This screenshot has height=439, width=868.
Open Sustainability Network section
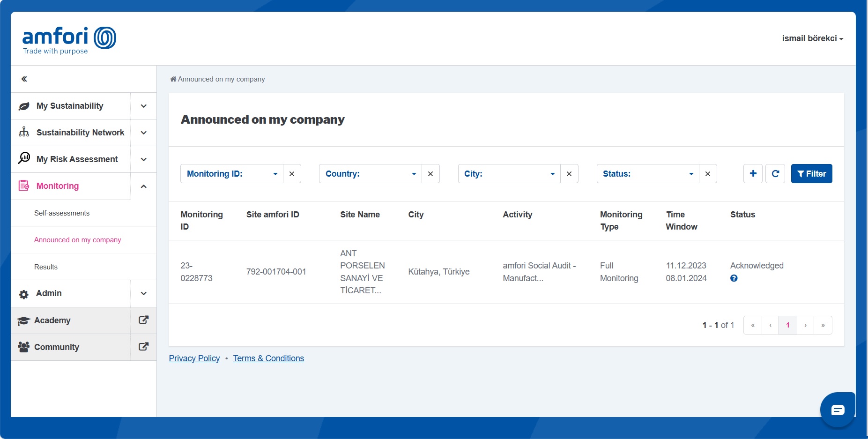click(81, 133)
